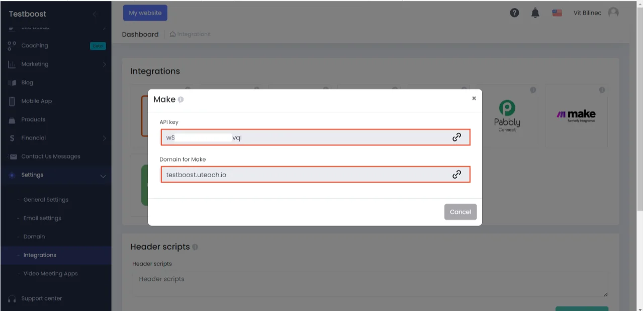Close the Make dialog with X
This screenshot has height=311, width=644.
pyautogui.click(x=474, y=99)
